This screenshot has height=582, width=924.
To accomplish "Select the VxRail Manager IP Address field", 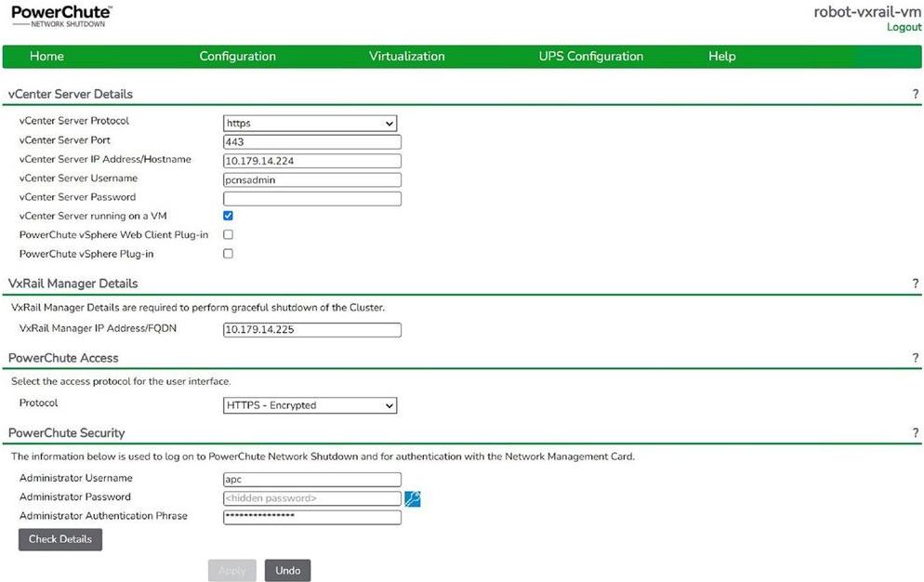I will click(311, 329).
